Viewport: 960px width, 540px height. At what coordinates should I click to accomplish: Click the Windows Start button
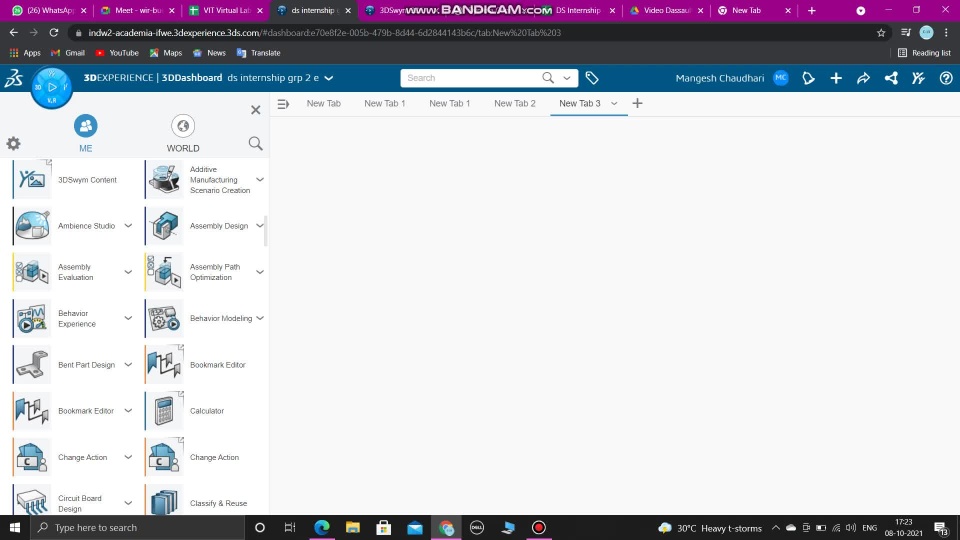tap(15, 527)
